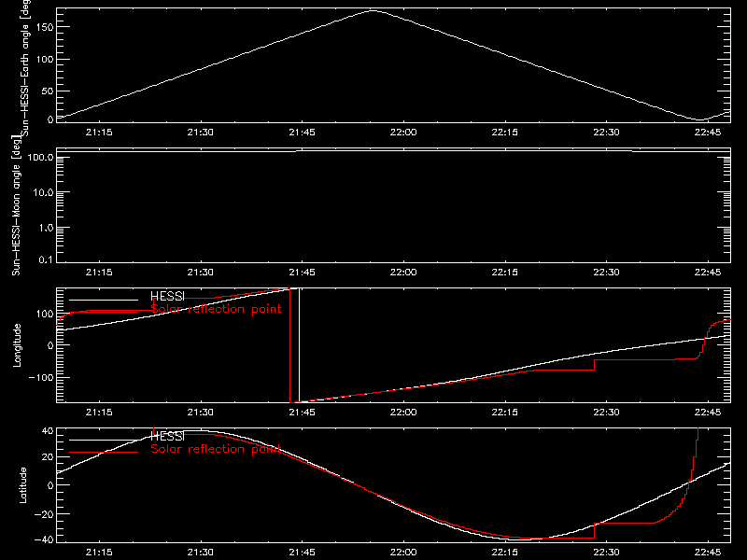The height and width of the screenshot is (560, 747).
Task: Click the Latitude axis label
Action: [22, 485]
